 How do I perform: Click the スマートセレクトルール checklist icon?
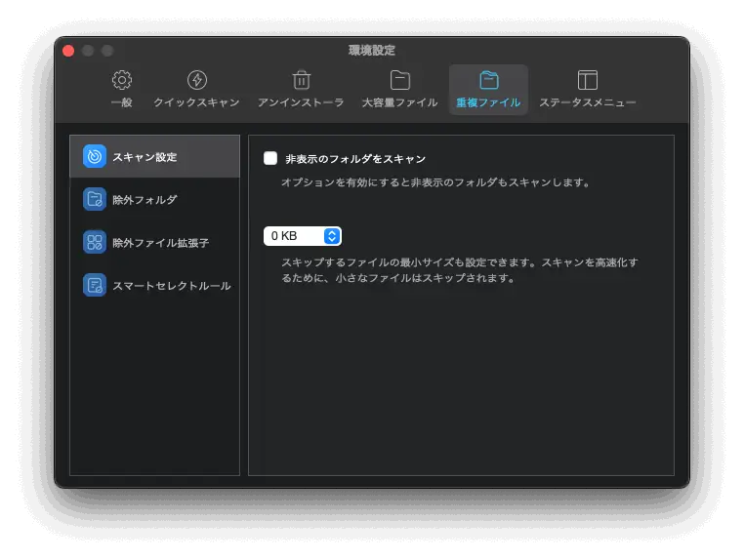95,285
